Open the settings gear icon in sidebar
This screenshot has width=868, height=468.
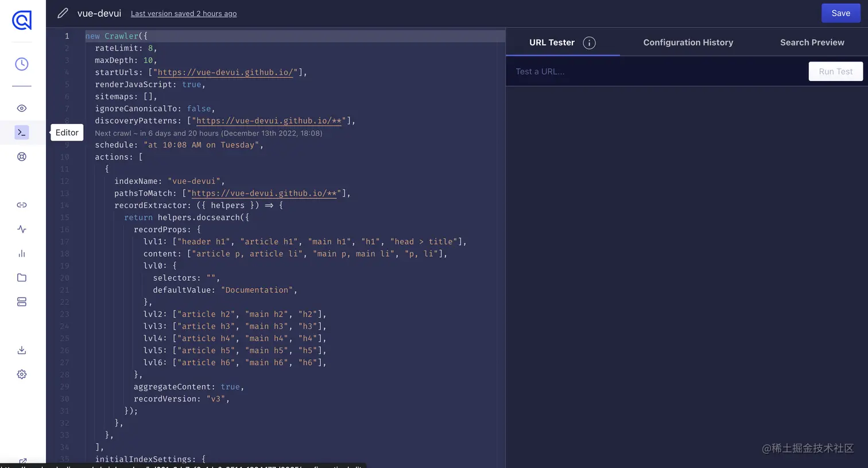coord(22,374)
